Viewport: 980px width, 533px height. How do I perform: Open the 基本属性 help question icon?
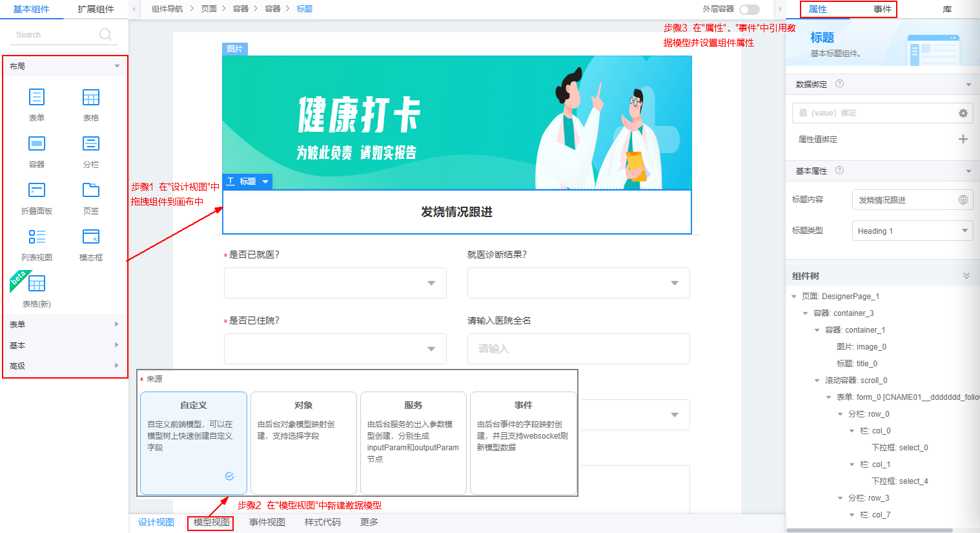[x=839, y=171]
